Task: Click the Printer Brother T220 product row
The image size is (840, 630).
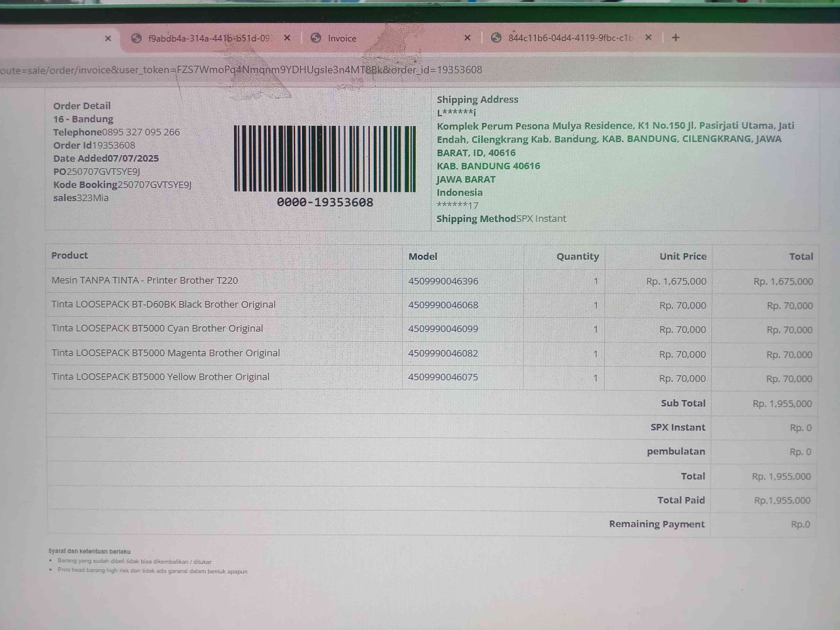Action: point(145,281)
